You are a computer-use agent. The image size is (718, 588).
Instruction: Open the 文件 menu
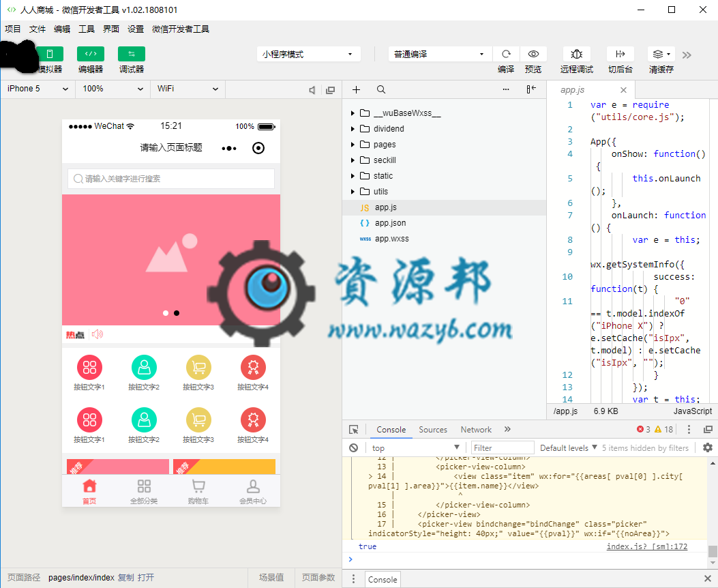37,29
